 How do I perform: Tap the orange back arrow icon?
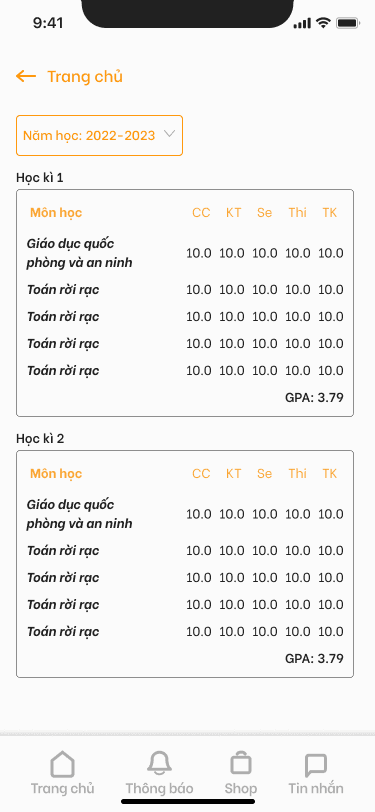coord(26,77)
